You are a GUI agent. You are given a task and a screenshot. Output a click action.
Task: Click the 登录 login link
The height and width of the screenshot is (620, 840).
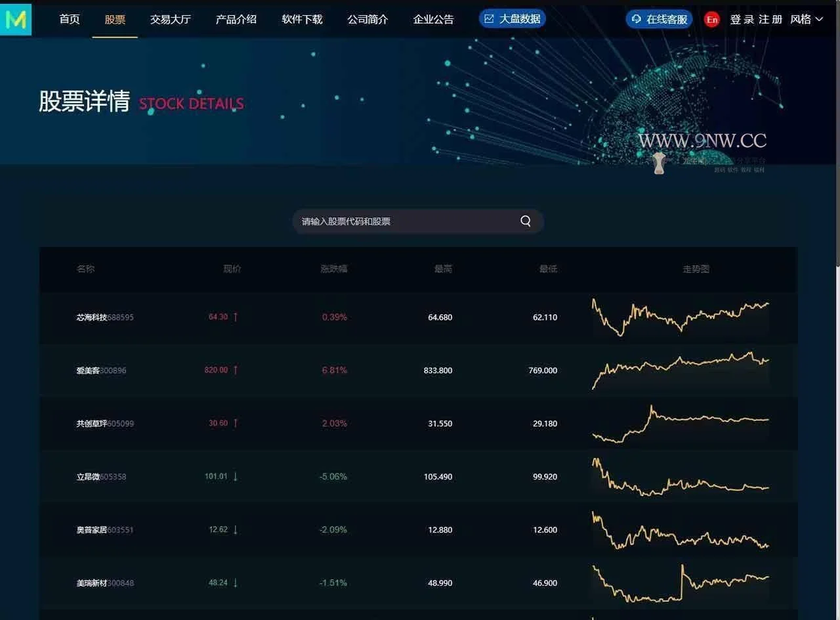(742, 20)
